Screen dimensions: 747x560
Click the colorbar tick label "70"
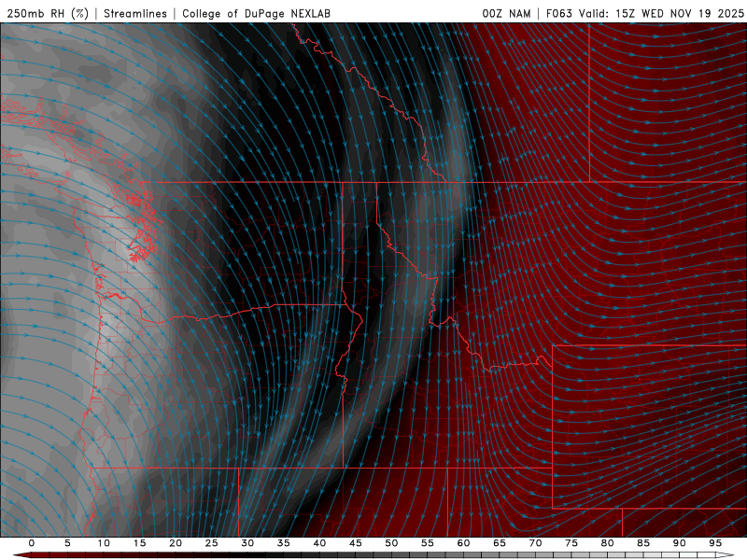pyautogui.click(x=535, y=543)
